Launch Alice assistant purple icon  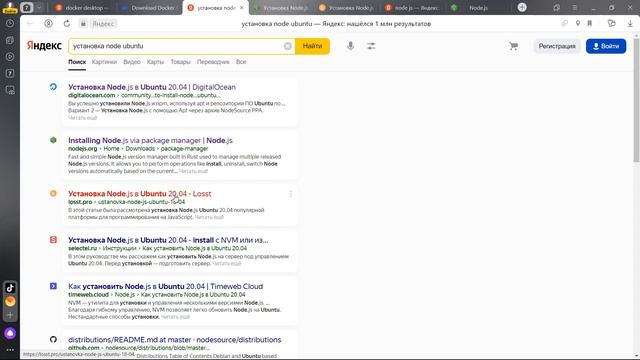click(x=10, y=333)
